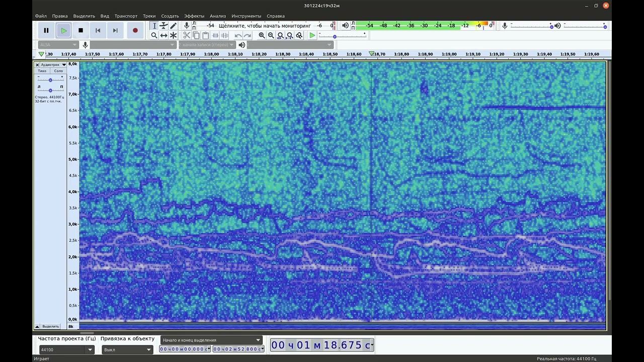Open the Справка menu
Image resolution: width=644 pixels, height=362 pixels.
tap(276, 16)
